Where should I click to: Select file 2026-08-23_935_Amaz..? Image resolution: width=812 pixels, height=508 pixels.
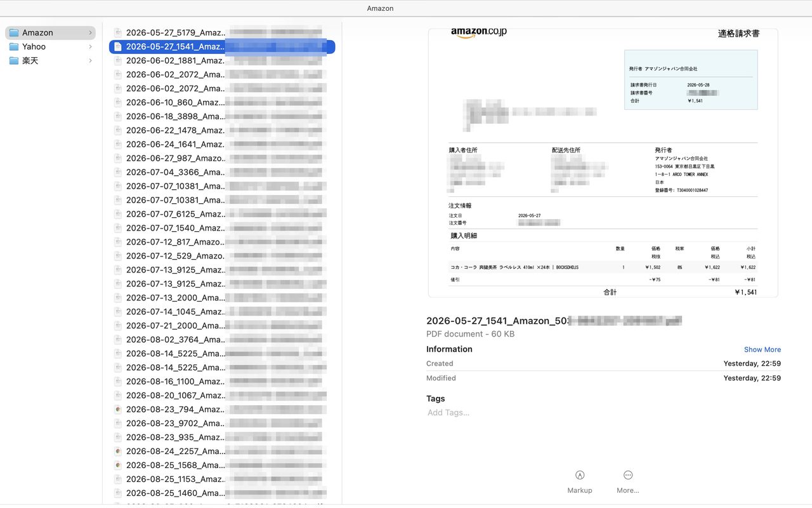(222, 438)
